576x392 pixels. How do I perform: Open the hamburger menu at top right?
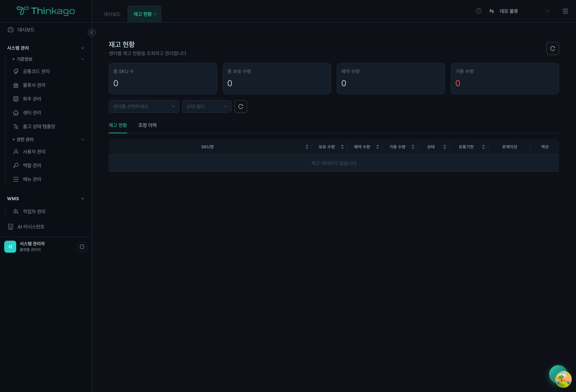(x=565, y=11)
